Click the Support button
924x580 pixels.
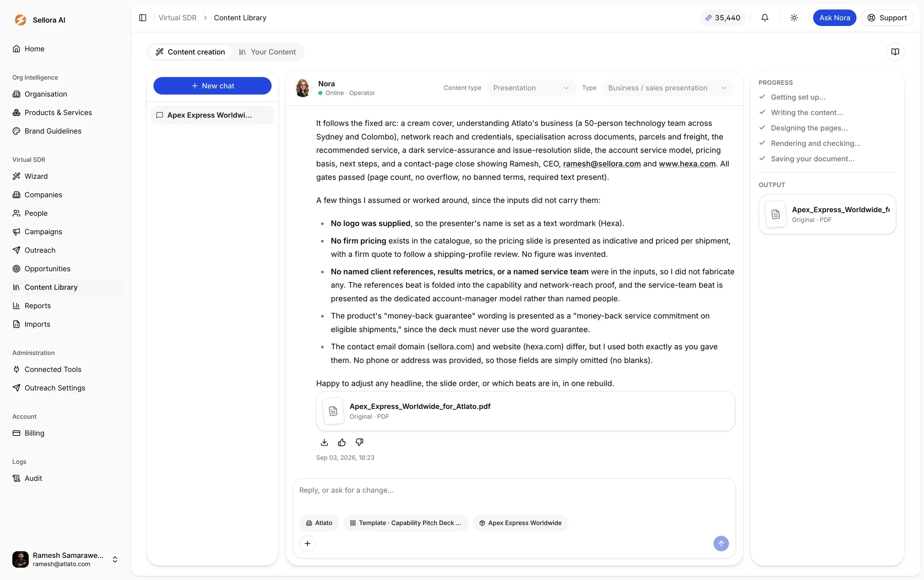[887, 18]
